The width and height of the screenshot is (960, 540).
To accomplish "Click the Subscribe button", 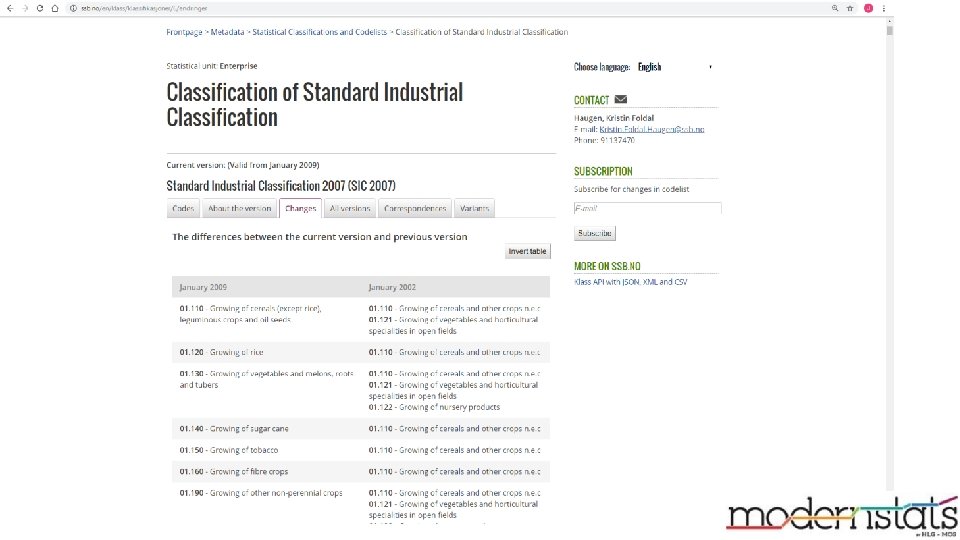I will [594, 233].
